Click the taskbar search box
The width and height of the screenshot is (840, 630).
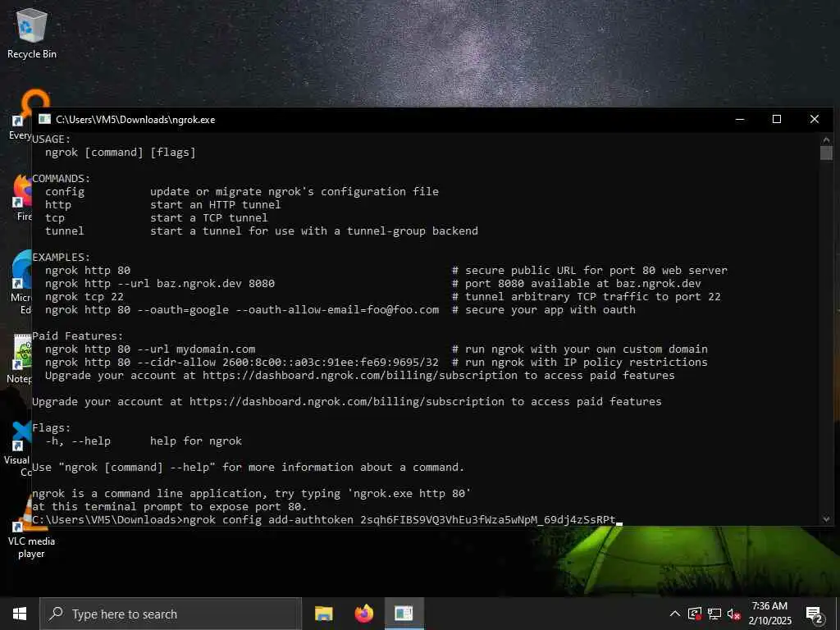coord(171,614)
